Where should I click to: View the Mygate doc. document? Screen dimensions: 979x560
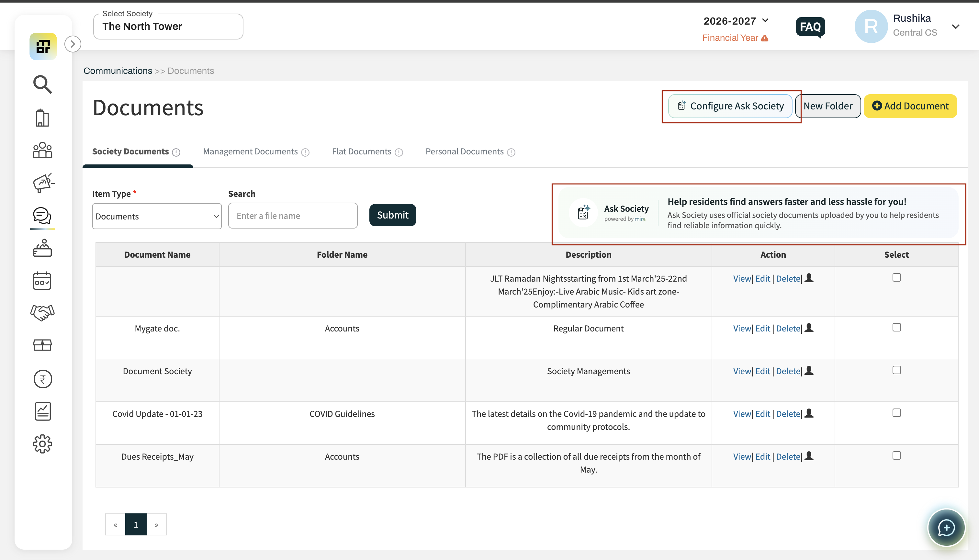point(742,329)
